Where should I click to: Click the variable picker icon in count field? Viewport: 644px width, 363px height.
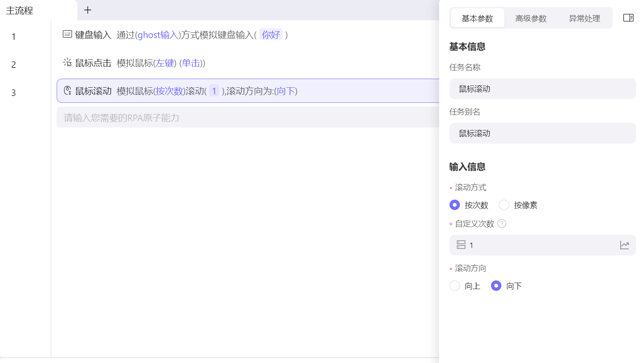[624, 245]
